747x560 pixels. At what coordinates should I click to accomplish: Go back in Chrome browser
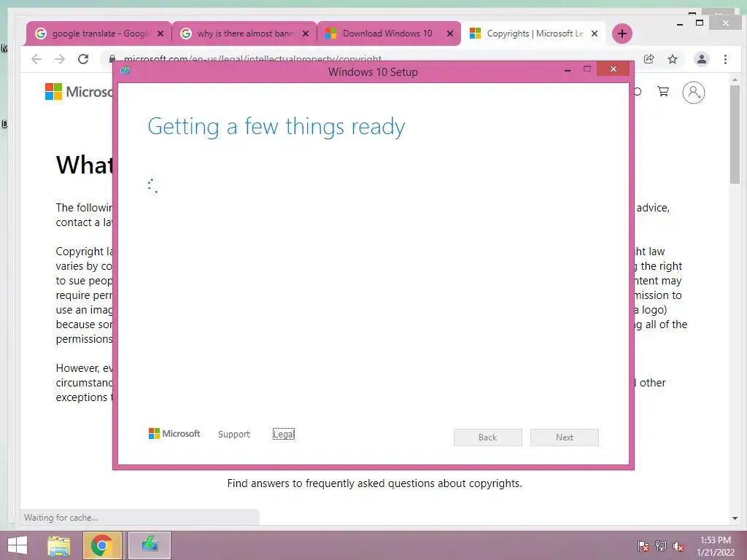36,59
